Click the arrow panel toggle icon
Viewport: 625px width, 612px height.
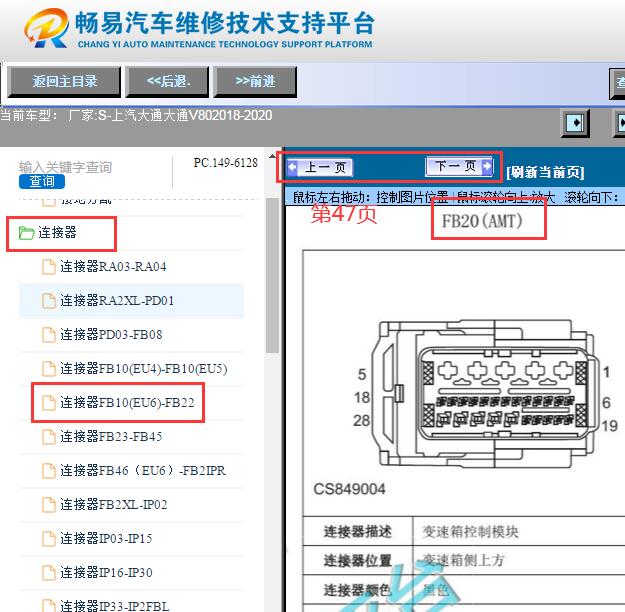coord(575,123)
